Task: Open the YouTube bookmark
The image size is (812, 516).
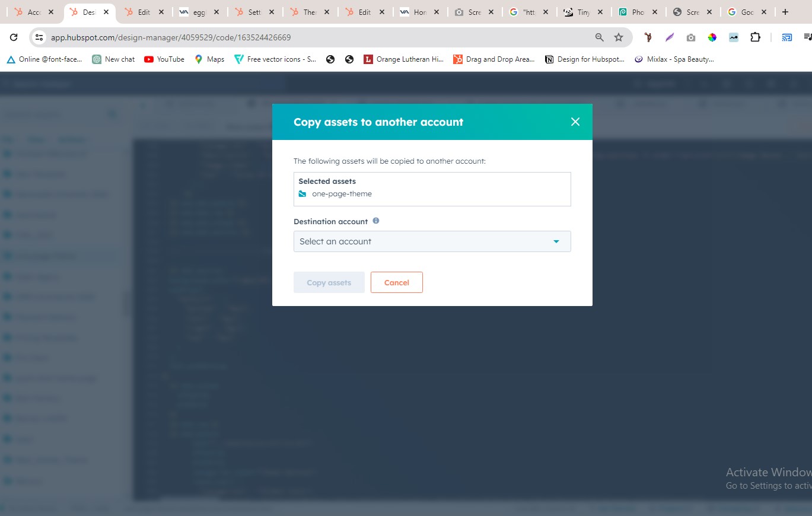Action: [164, 59]
